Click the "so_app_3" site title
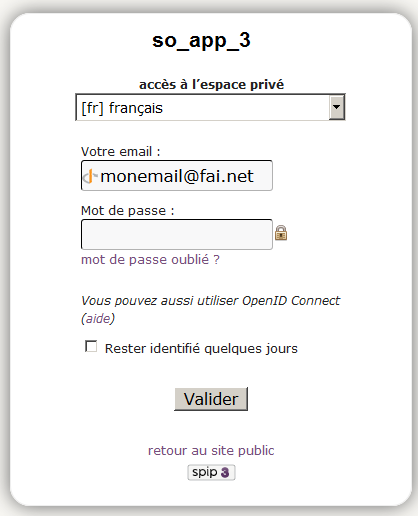Image resolution: width=418 pixels, height=516 pixels. pos(201,41)
